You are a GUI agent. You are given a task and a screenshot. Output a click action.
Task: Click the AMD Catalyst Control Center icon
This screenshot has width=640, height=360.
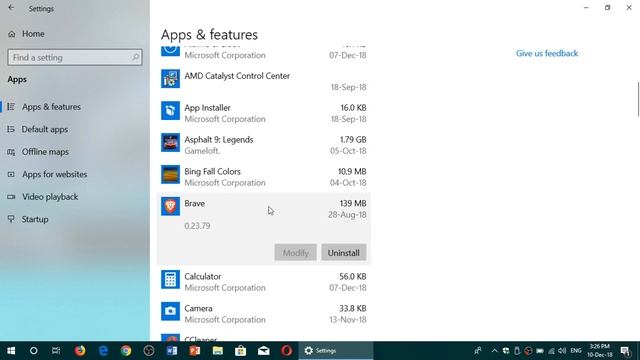click(170, 79)
